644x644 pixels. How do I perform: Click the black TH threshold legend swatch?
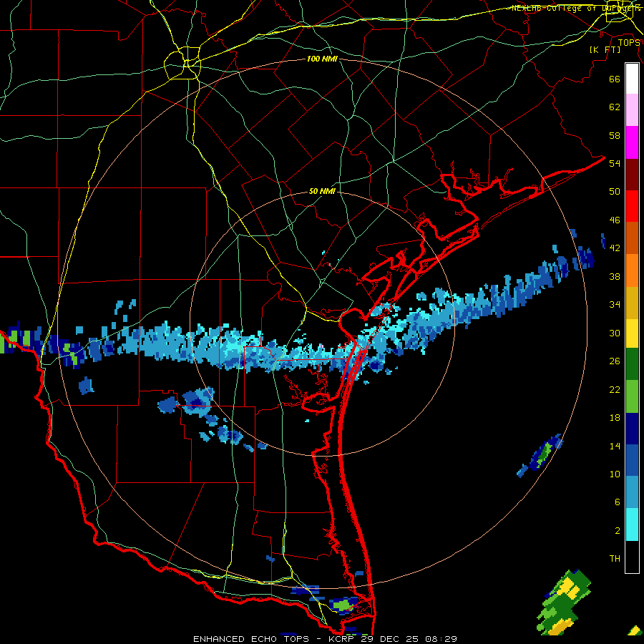632,557
